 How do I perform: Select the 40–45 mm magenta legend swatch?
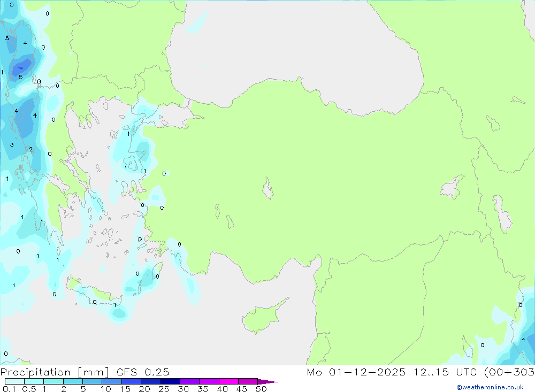coord(228,381)
